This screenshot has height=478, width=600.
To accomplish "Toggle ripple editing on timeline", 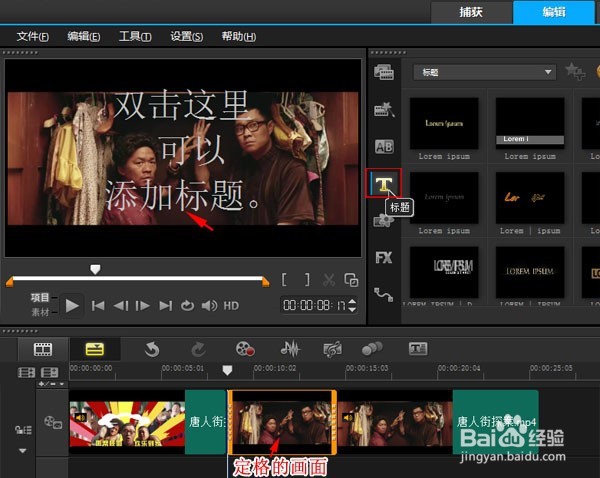I will (x=23, y=430).
